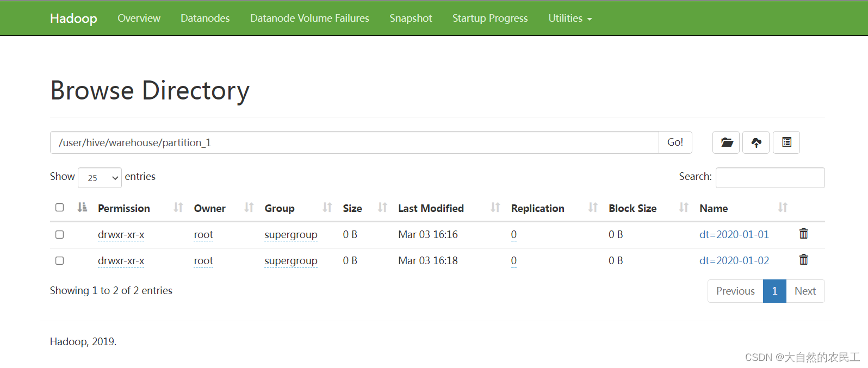Check the dt=2020-01-01 row checkbox
The width and height of the screenshot is (868, 368).
point(60,235)
